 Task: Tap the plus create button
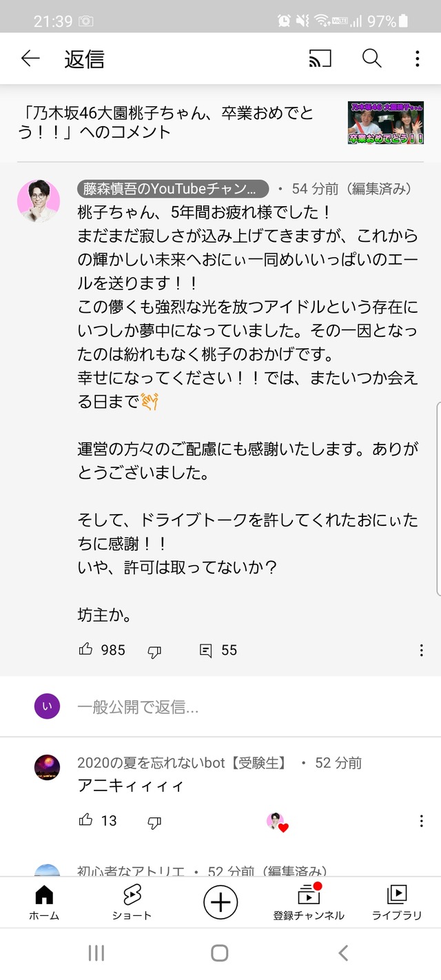[x=220, y=902]
